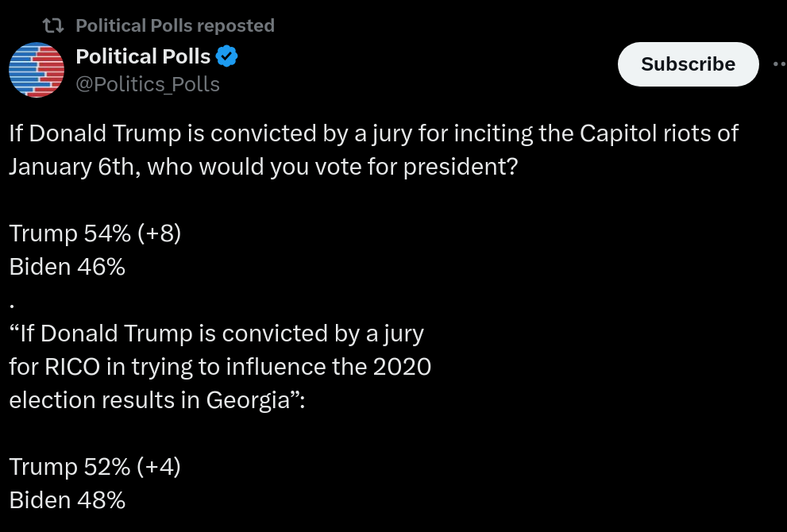Open the @Politics_Polls handle

pos(148,84)
